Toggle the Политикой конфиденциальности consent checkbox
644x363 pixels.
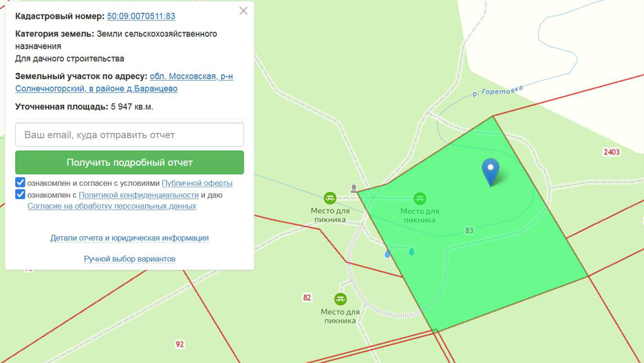click(21, 194)
